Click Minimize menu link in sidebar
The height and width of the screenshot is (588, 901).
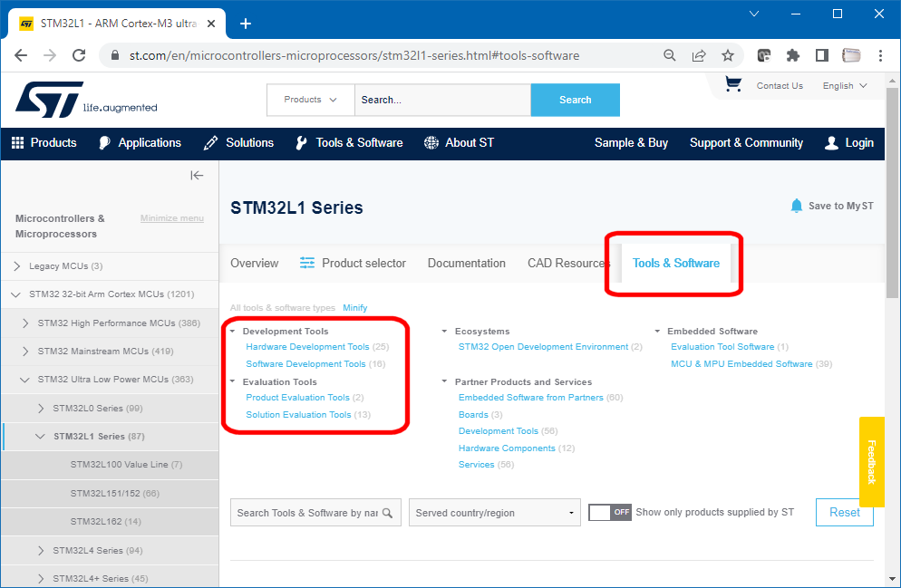tap(172, 218)
